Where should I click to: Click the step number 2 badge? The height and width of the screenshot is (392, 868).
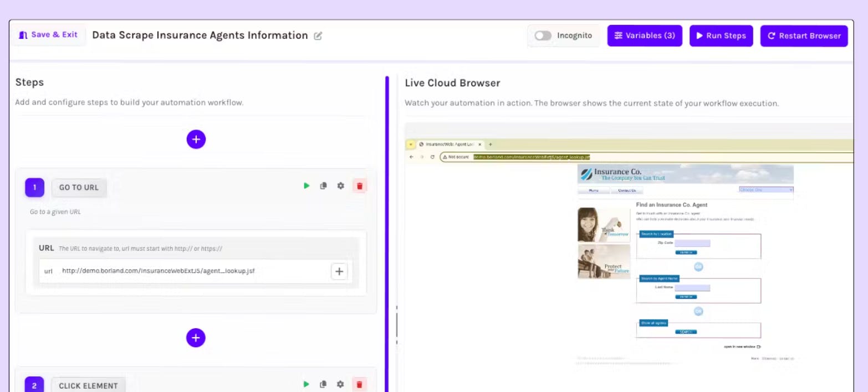pos(34,385)
